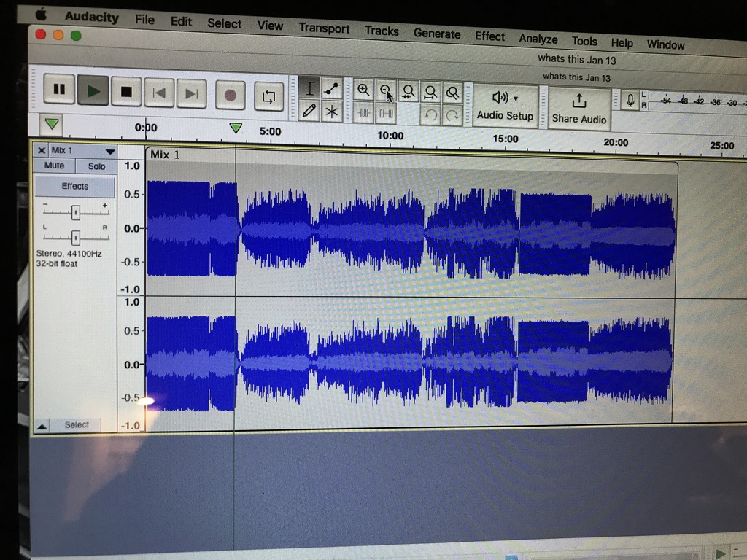
Task: Click the track pan slider handle
Action: pos(75,237)
